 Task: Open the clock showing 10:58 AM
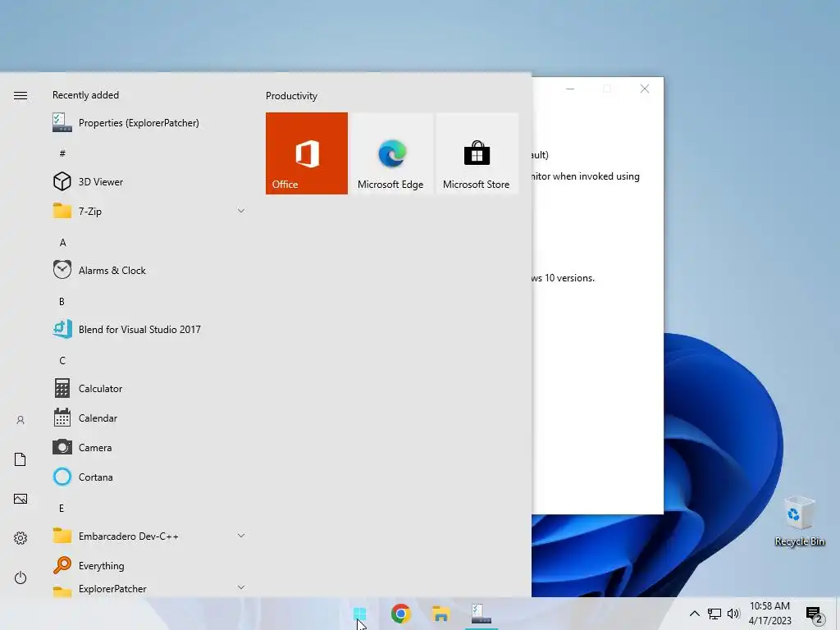point(769,614)
